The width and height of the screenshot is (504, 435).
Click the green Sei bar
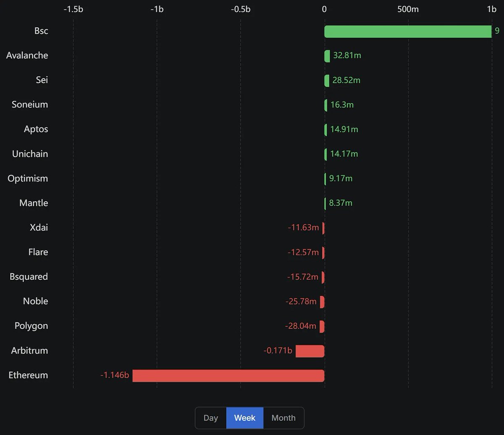[x=327, y=81]
